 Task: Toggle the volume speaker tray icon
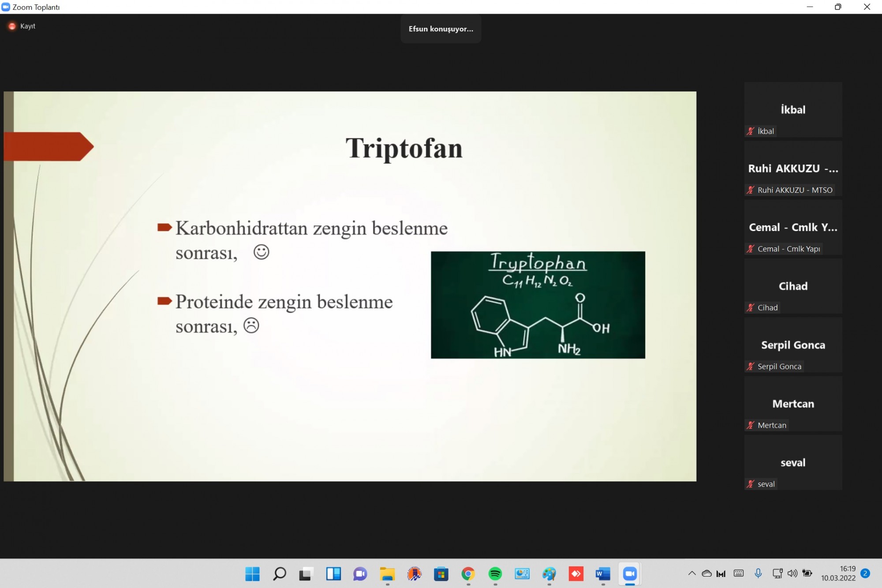(x=792, y=573)
